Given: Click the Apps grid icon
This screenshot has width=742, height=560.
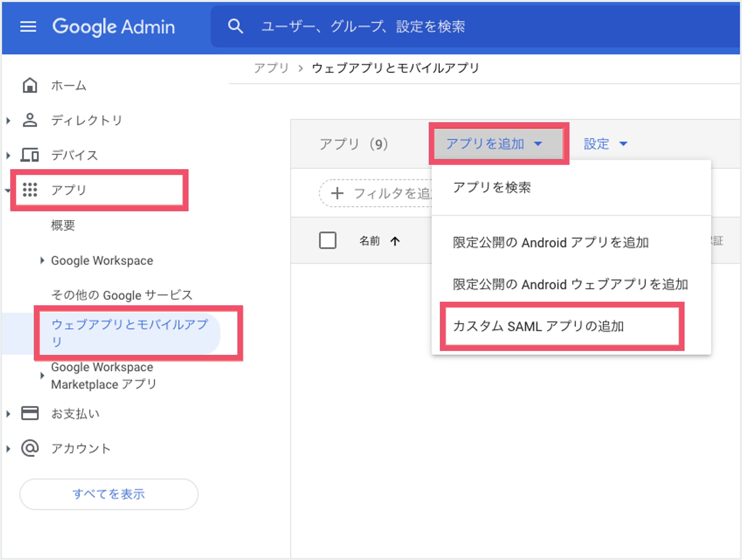Looking at the screenshot, I should 30,190.
